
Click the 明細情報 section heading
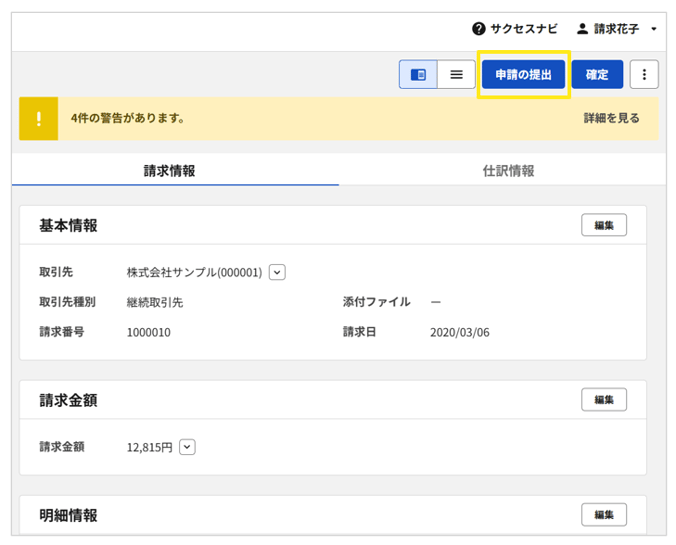(68, 515)
